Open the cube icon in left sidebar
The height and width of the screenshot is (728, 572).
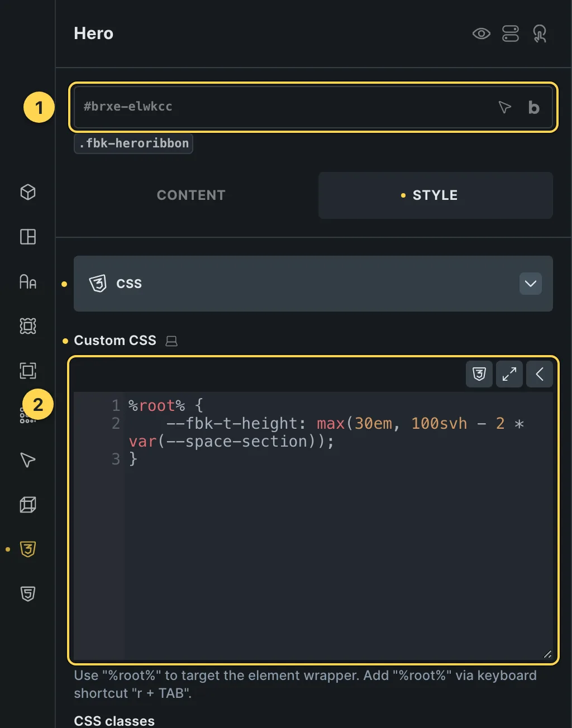28,192
